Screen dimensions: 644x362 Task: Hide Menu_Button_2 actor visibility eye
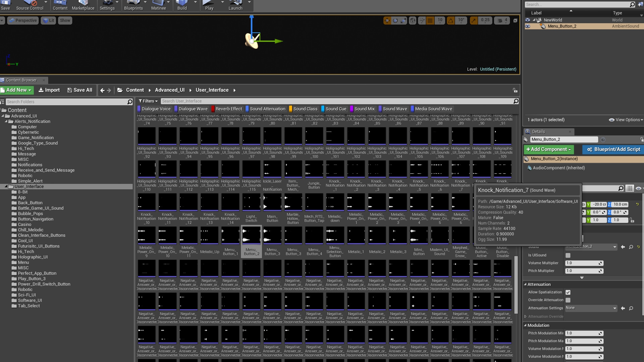coord(528,26)
